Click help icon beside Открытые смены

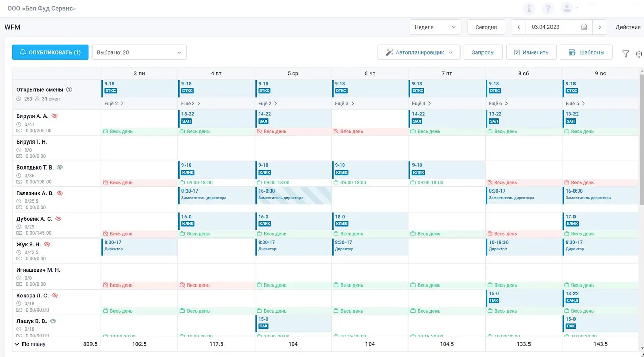(70, 90)
